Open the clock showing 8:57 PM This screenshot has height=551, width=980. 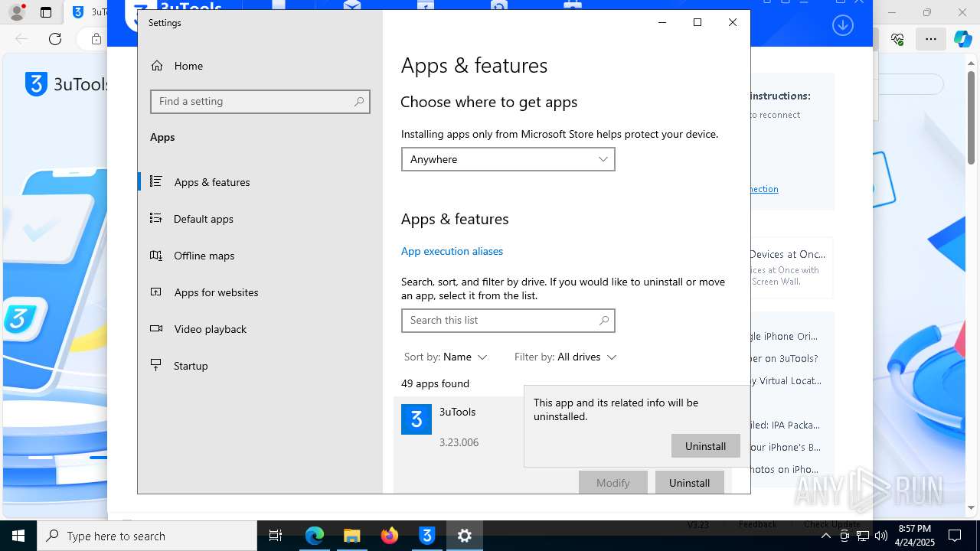[914, 536]
